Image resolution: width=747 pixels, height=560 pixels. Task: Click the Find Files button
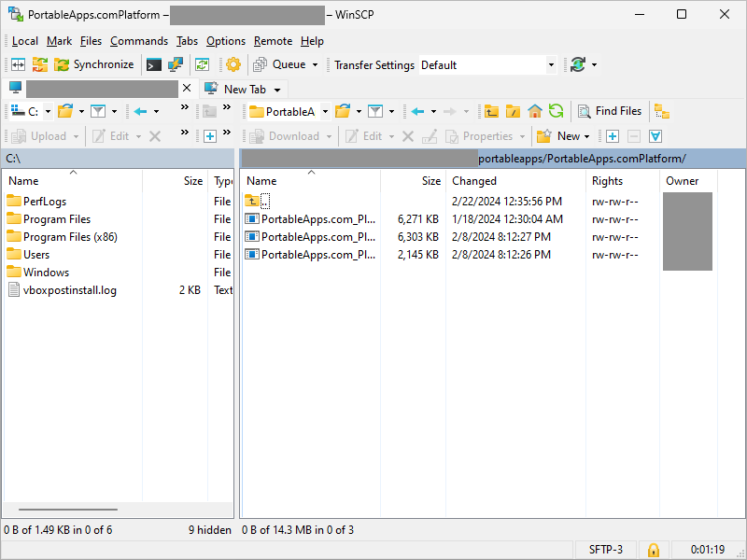point(610,111)
